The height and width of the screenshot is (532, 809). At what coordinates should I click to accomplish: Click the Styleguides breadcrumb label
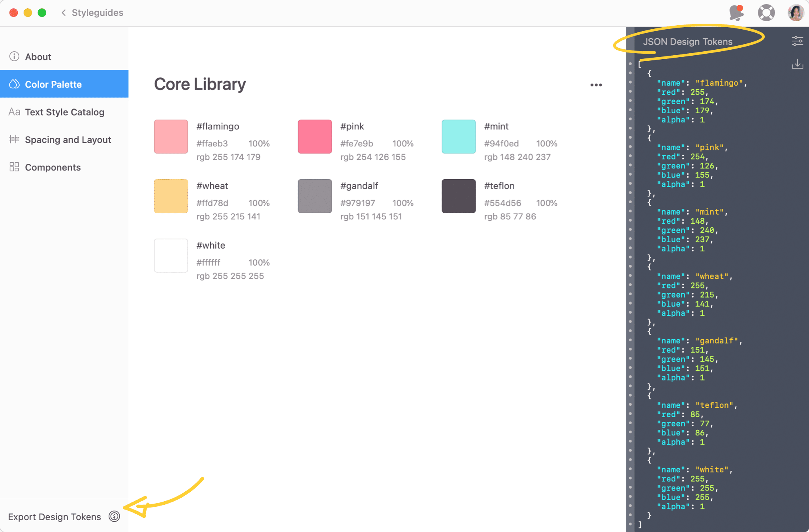97,12
